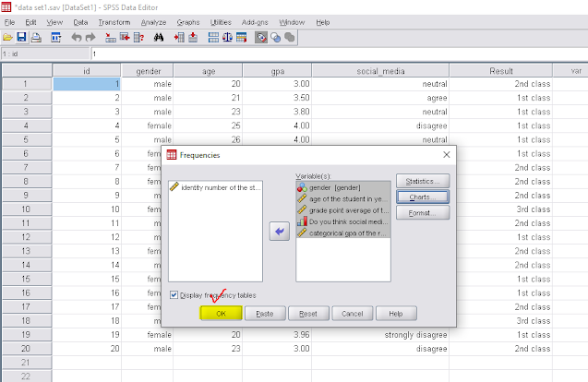Open the File menu
The image size is (588, 382).
point(9,22)
